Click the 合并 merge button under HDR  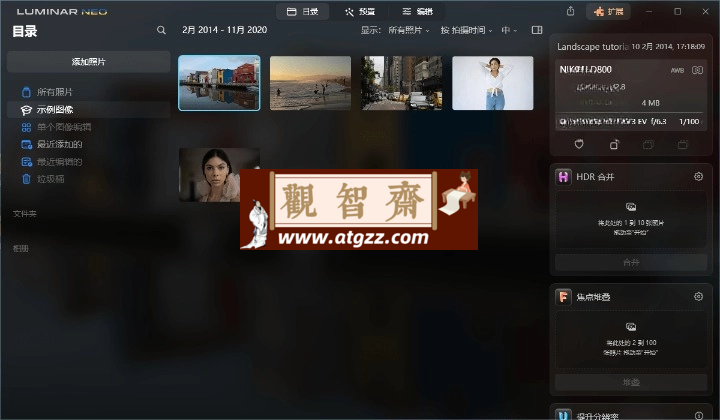[631, 263]
